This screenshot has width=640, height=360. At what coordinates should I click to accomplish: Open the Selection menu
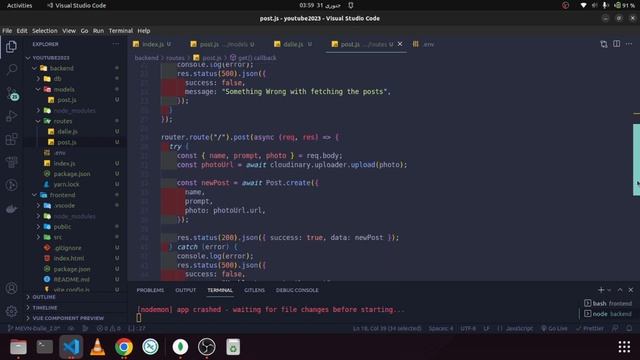coord(45,31)
